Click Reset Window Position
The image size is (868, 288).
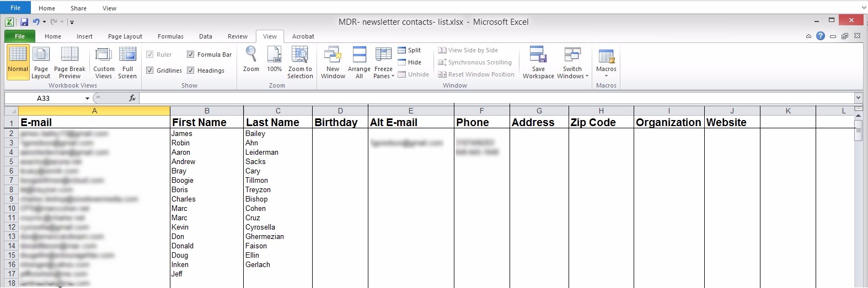476,74
